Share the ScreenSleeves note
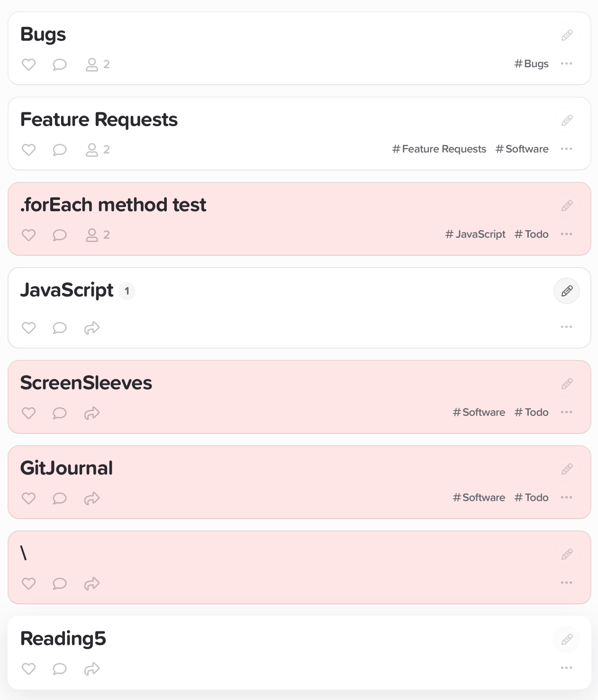 coord(92,413)
